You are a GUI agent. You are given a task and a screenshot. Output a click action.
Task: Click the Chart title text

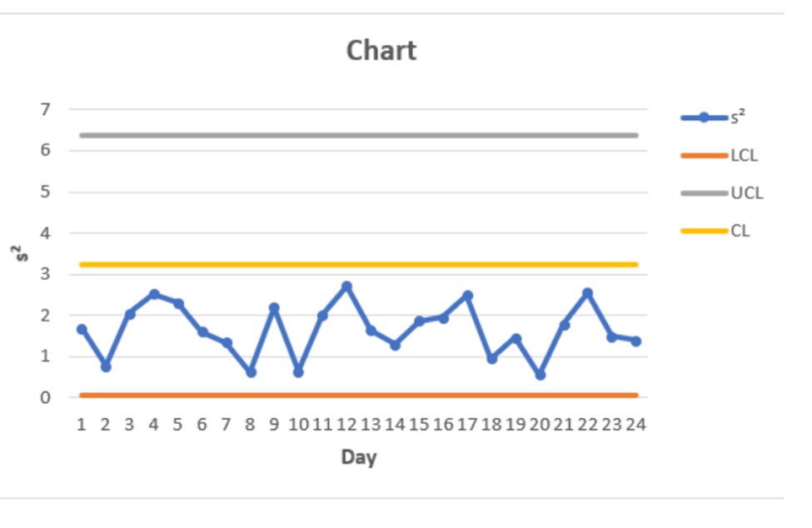pos(381,51)
